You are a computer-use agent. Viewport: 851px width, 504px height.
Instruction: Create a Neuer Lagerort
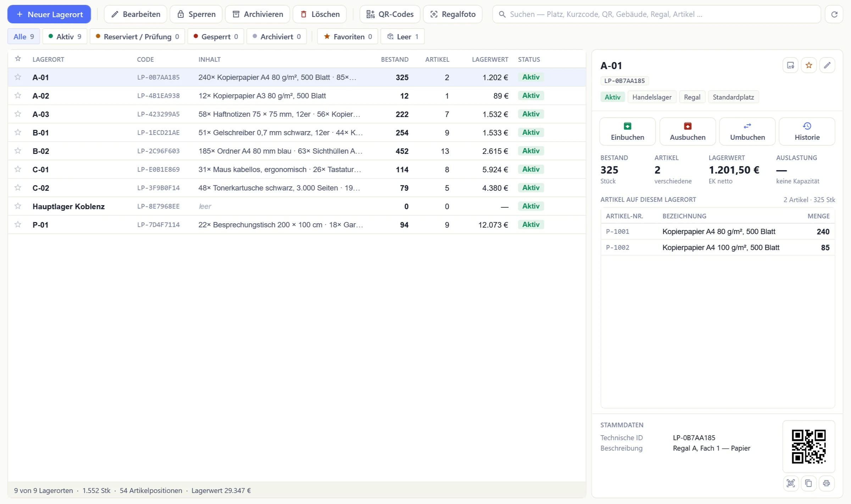(49, 14)
